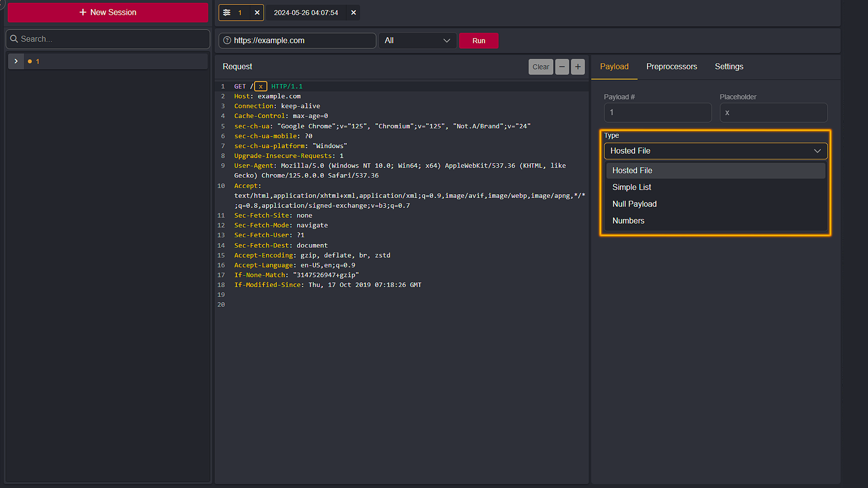Click 'Sec-Fetch-Mode: navigate' line
This screenshot has height=488, width=868.
pyautogui.click(x=281, y=225)
